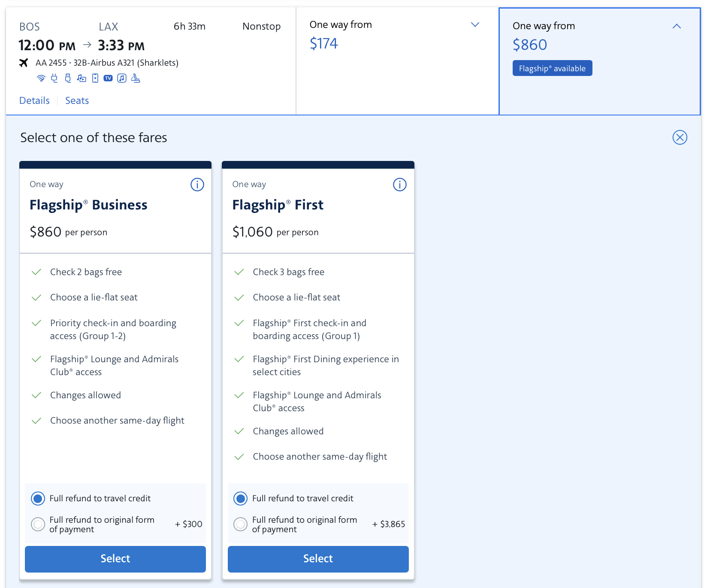Open the $174 fare column
This screenshot has width=707, height=588.
(397, 61)
